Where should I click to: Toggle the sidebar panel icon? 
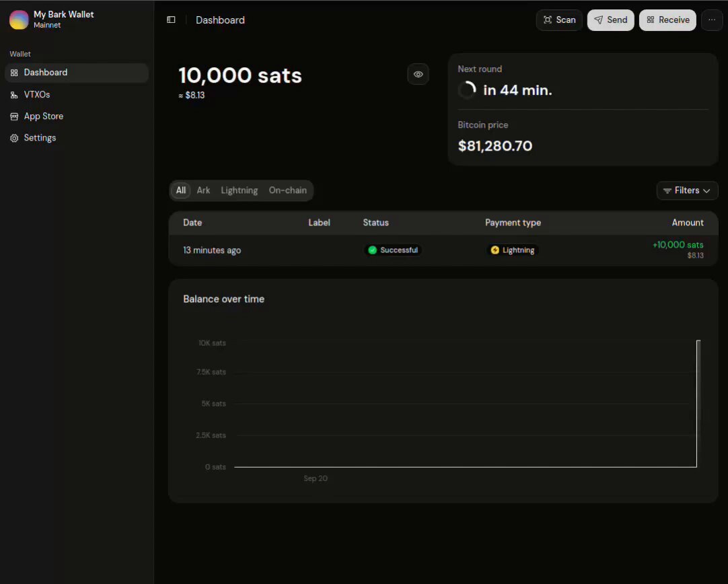pyautogui.click(x=171, y=20)
